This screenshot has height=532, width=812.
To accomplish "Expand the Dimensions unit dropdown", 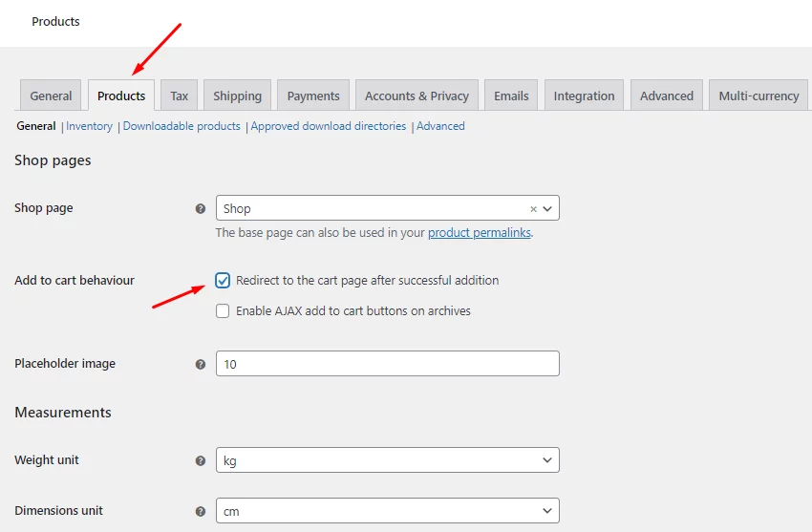I will (x=387, y=511).
